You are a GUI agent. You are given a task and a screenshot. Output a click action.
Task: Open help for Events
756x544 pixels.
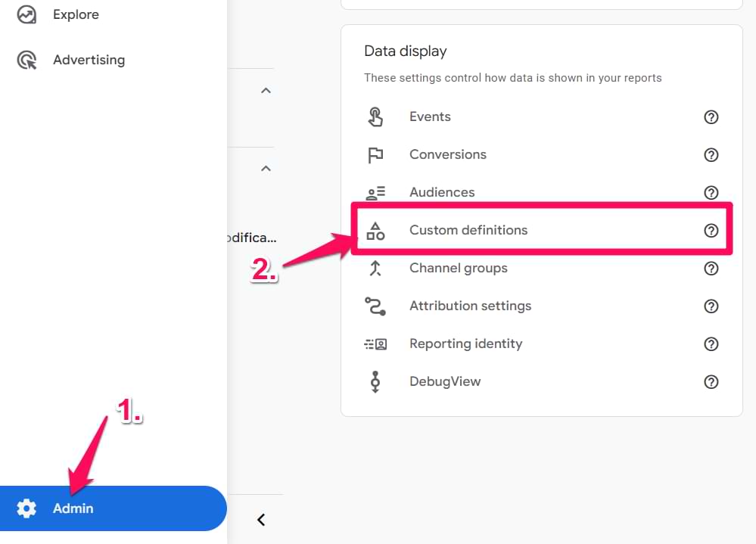[x=711, y=117]
